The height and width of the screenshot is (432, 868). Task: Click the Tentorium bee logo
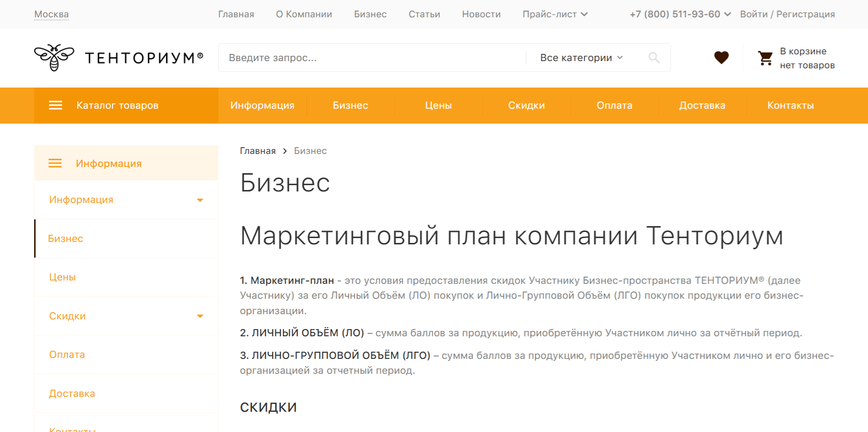(x=54, y=58)
